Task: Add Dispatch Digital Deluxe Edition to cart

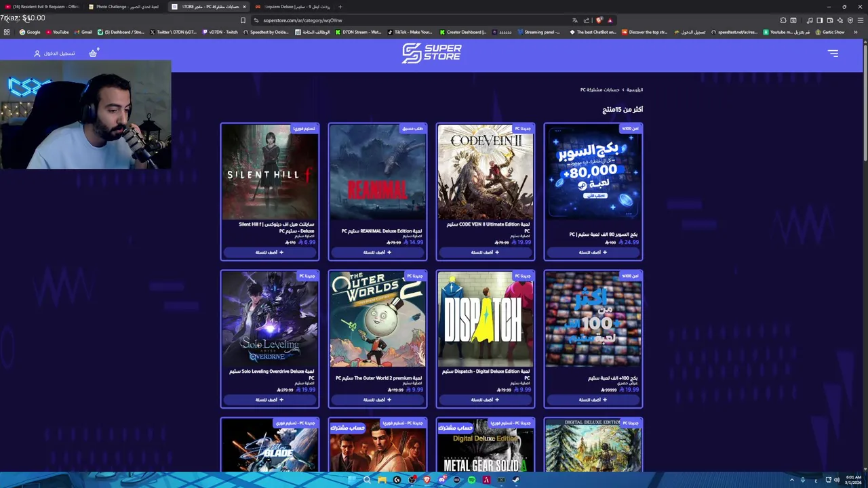Action: (x=486, y=399)
